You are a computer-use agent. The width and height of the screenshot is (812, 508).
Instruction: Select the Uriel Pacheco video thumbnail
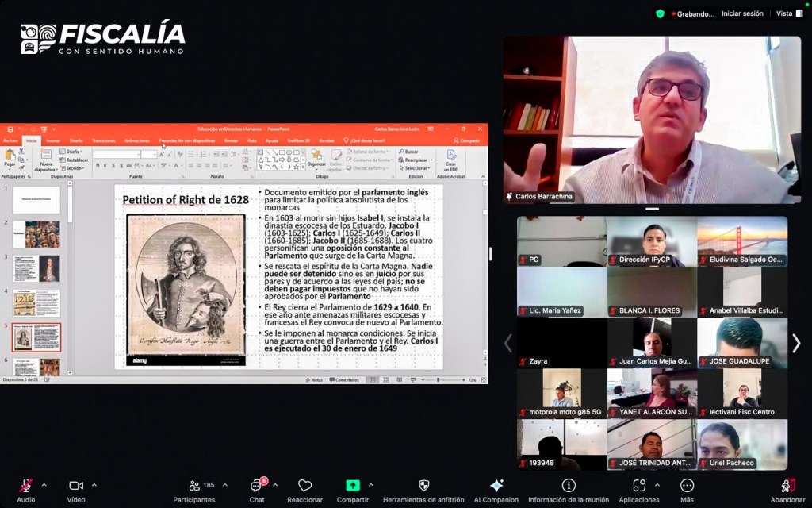(742, 444)
